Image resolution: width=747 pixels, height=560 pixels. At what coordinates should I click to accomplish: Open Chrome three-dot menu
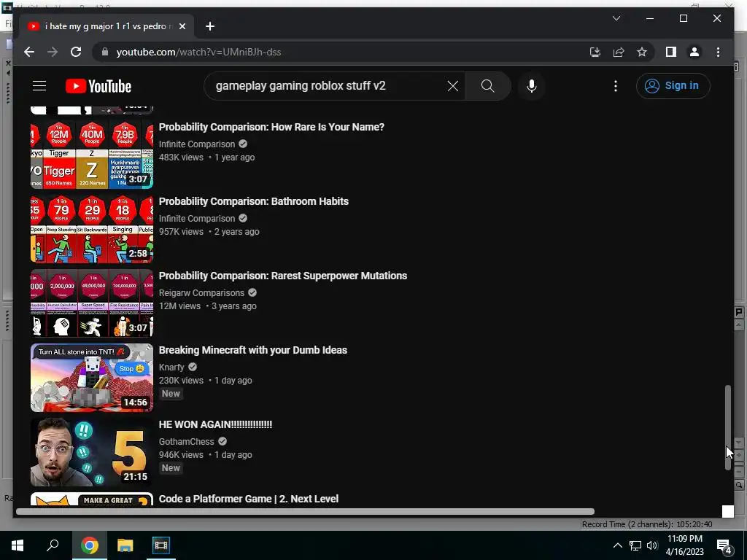718,52
